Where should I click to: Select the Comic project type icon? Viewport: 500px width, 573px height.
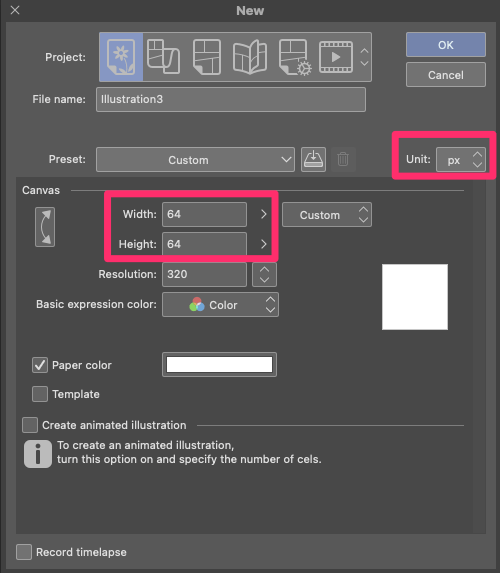click(x=207, y=57)
